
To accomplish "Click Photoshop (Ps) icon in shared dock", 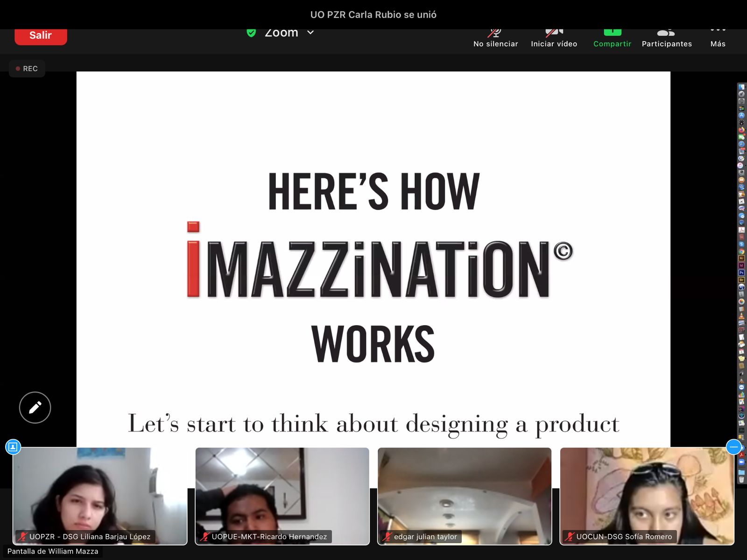I will click(x=741, y=273).
